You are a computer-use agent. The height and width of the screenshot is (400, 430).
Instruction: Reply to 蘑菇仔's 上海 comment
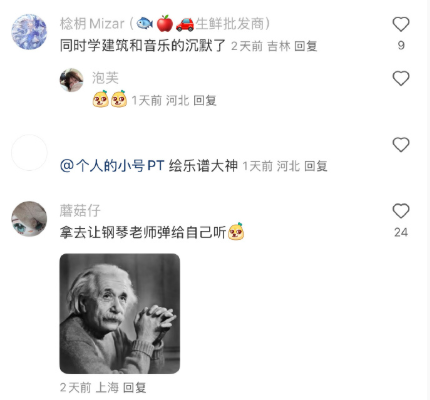pyautogui.click(x=134, y=387)
